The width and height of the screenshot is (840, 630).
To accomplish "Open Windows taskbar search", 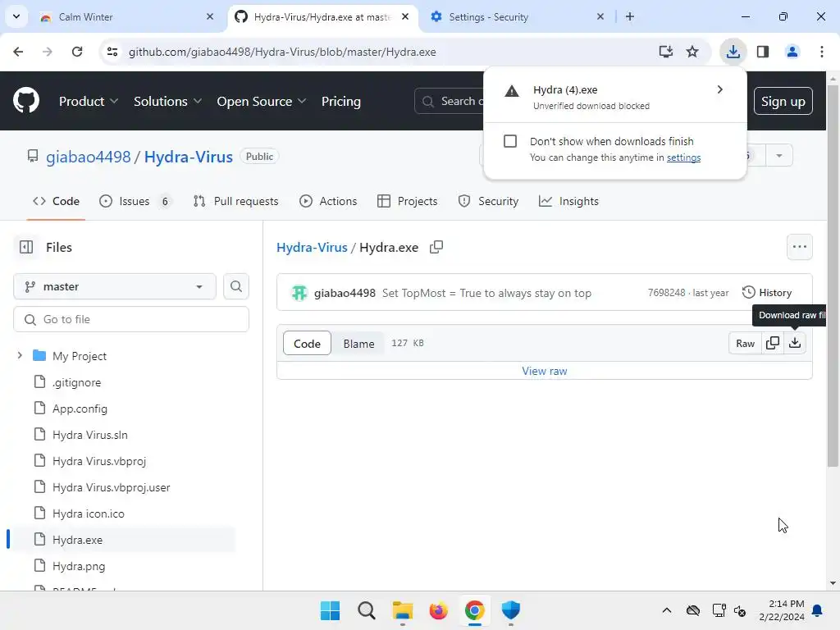I will pyautogui.click(x=367, y=610).
